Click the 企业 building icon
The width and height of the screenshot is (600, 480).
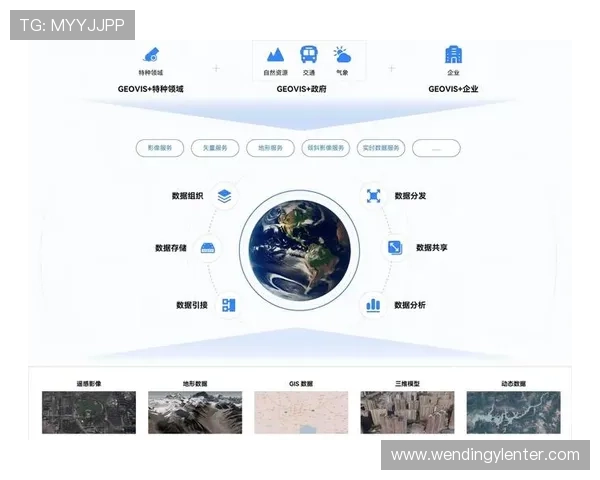453,54
